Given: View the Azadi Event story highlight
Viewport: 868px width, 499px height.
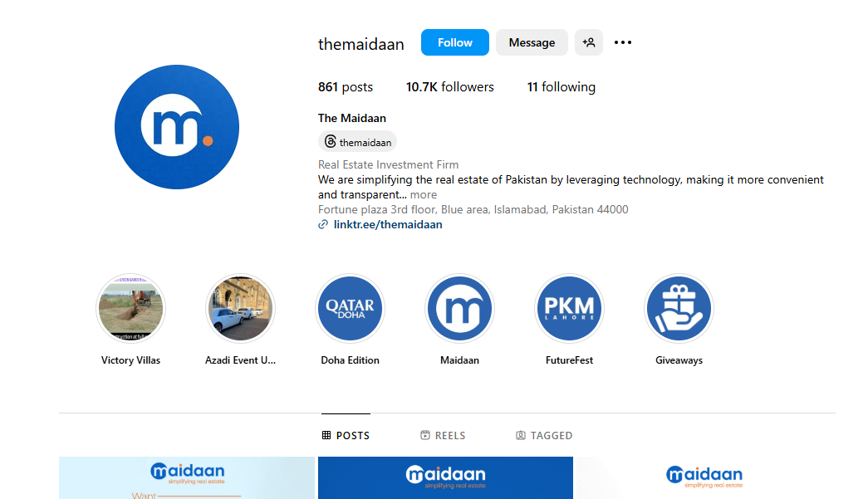Looking at the screenshot, I should click(239, 309).
